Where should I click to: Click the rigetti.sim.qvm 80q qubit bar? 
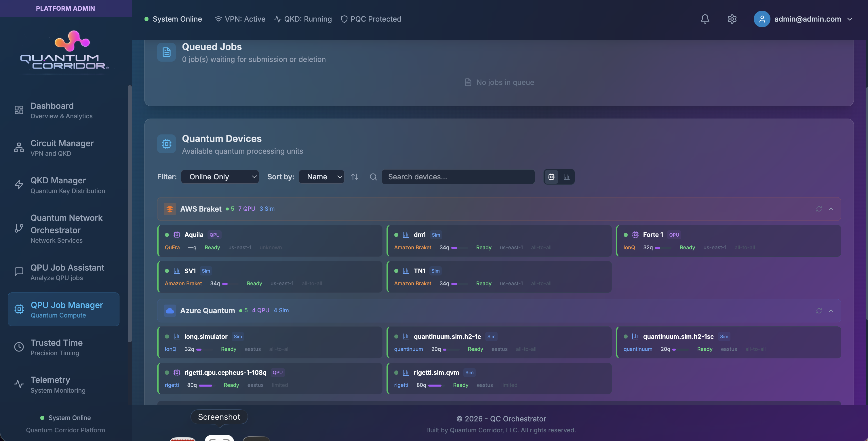tap(436, 385)
